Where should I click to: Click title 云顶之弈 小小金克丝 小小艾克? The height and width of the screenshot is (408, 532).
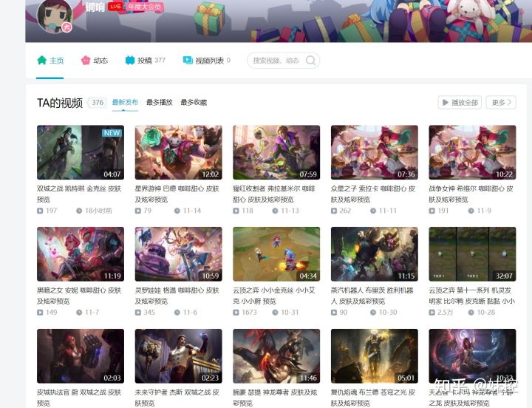pos(274,296)
